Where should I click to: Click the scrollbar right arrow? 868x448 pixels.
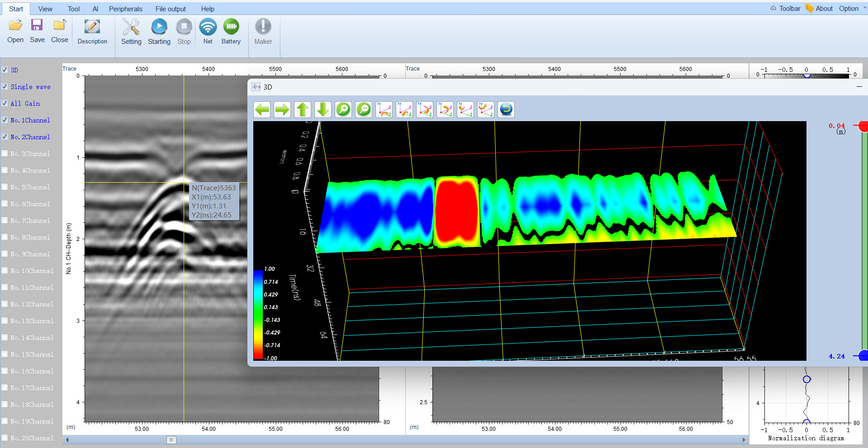(x=744, y=439)
